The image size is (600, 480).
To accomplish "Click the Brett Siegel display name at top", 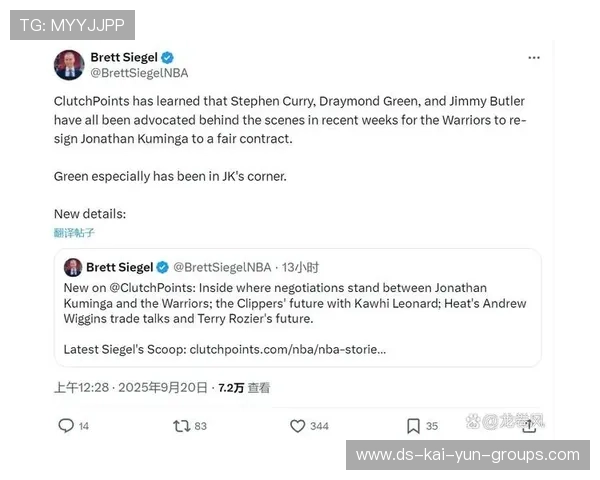I will click(x=124, y=57).
